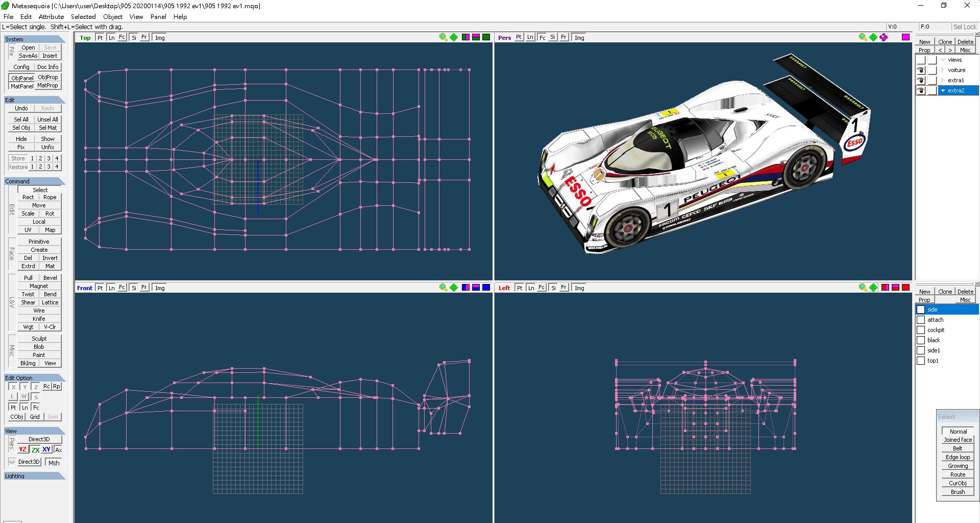Screen dimensions: 980x523
Task: Select the cockpit material swatch
Action: point(921,330)
